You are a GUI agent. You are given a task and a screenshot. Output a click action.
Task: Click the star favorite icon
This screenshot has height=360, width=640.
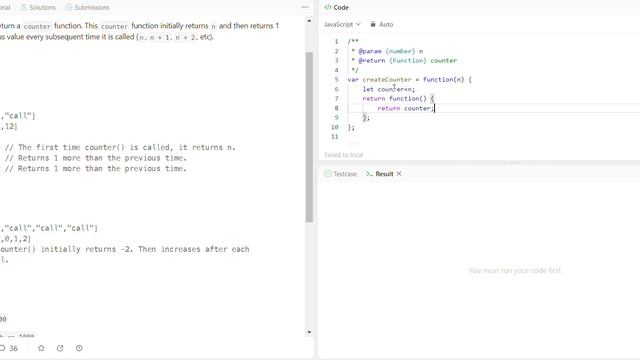(x=41, y=348)
